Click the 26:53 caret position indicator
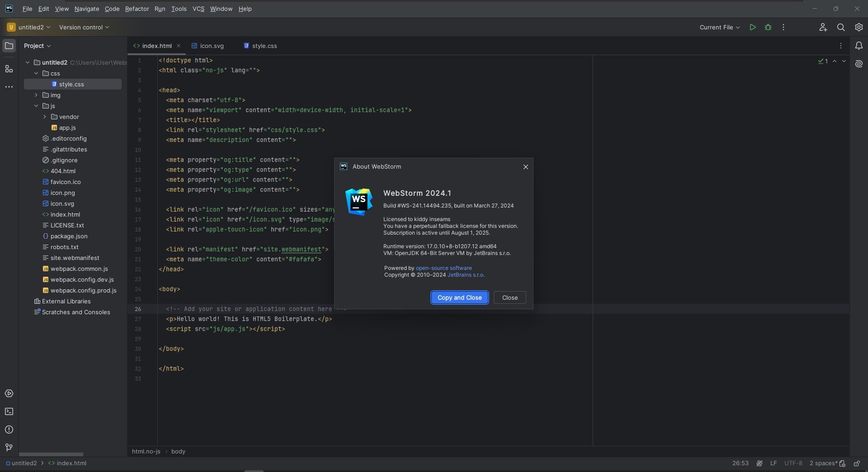This screenshot has height=472, width=868. [740, 463]
